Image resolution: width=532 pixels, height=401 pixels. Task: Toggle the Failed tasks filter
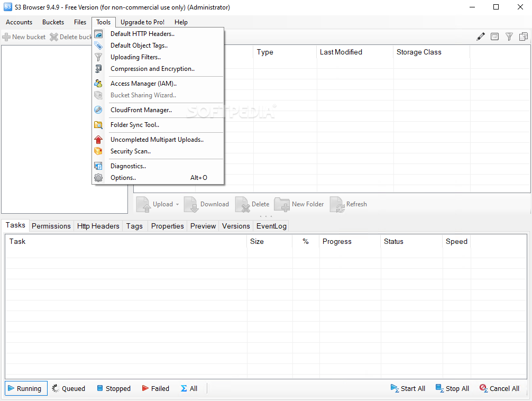point(155,388)
